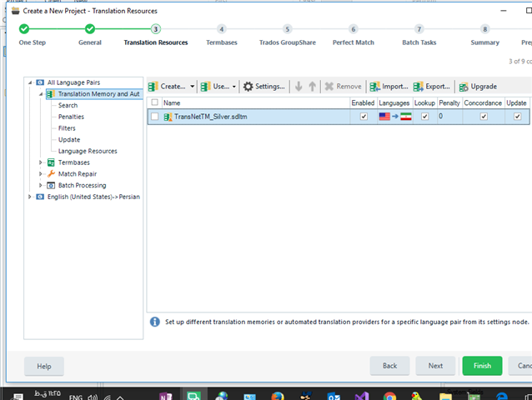The image size is (532, 400).
Task: Toggle the Enabled checkbox for TransNetTM_Silver
Action: [x=364, y=117]
